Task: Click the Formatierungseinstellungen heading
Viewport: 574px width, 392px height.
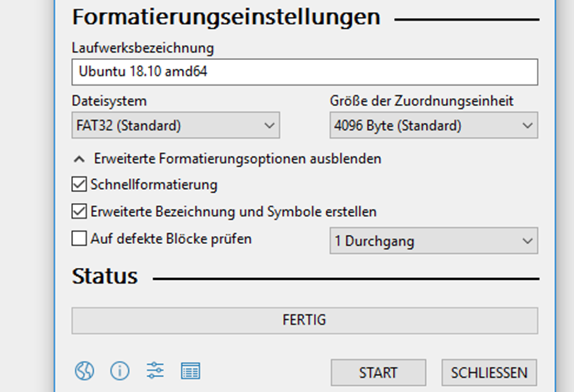Action: pos(226,17)
